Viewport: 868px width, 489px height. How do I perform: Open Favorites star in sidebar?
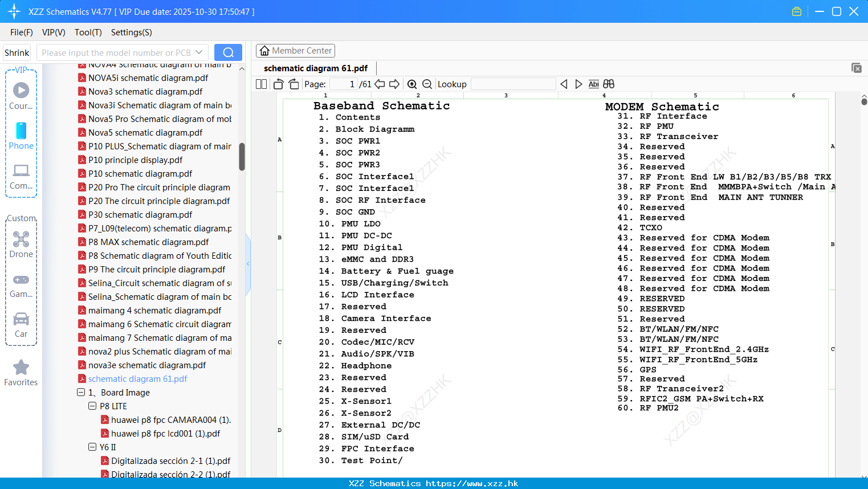coord(21,373)
